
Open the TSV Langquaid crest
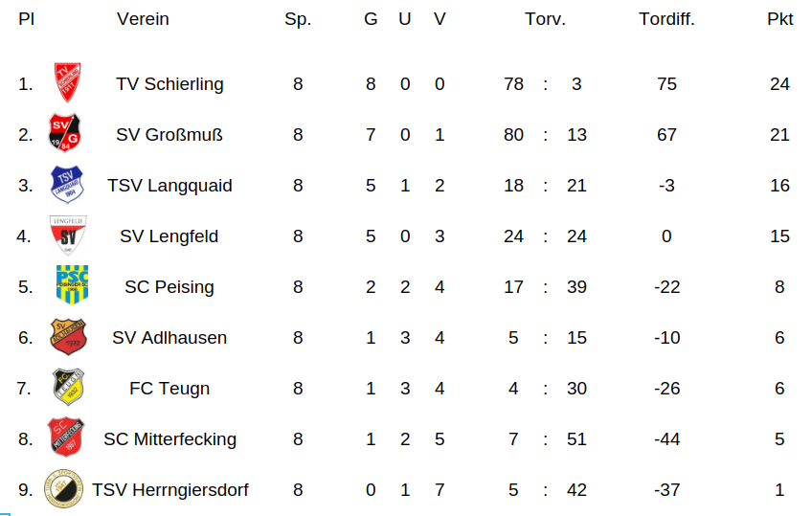point(67,185)
